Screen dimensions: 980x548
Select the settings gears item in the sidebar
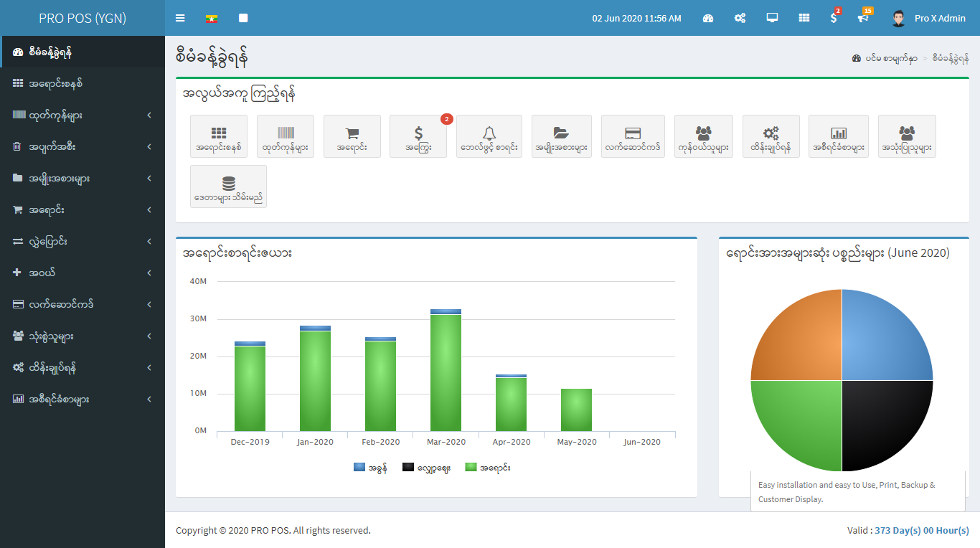(83, 367)
